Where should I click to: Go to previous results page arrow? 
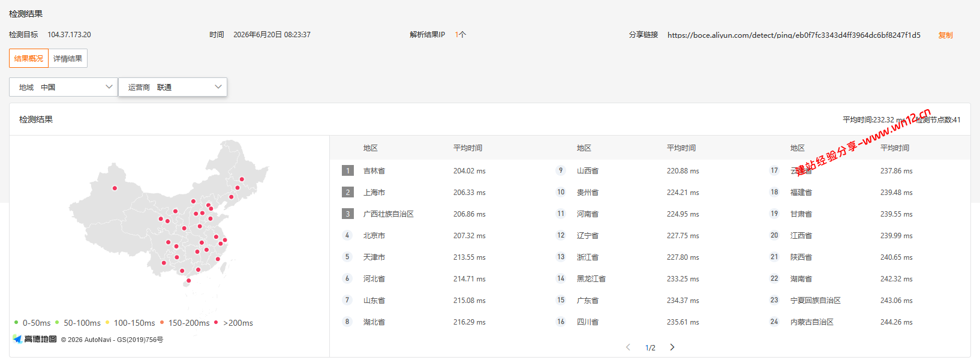tap(628, 347)
